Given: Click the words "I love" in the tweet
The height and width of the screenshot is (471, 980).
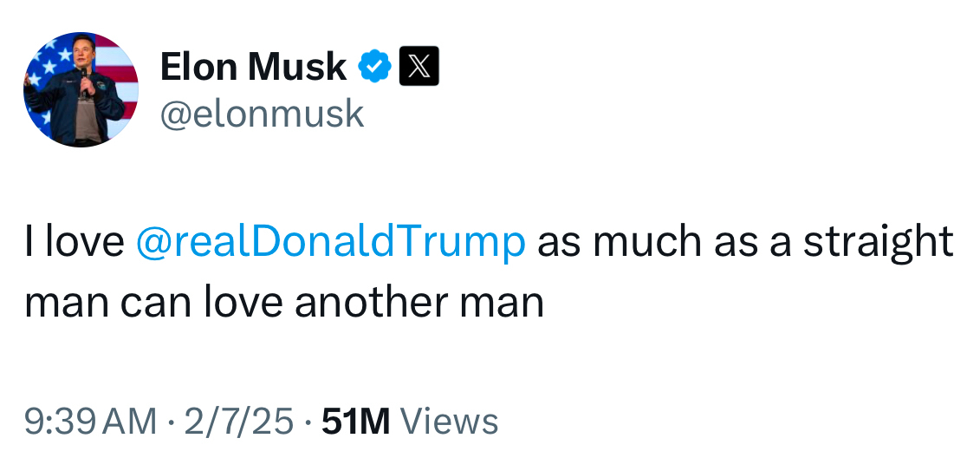Looking at the screenshot, I should (75, 242).
